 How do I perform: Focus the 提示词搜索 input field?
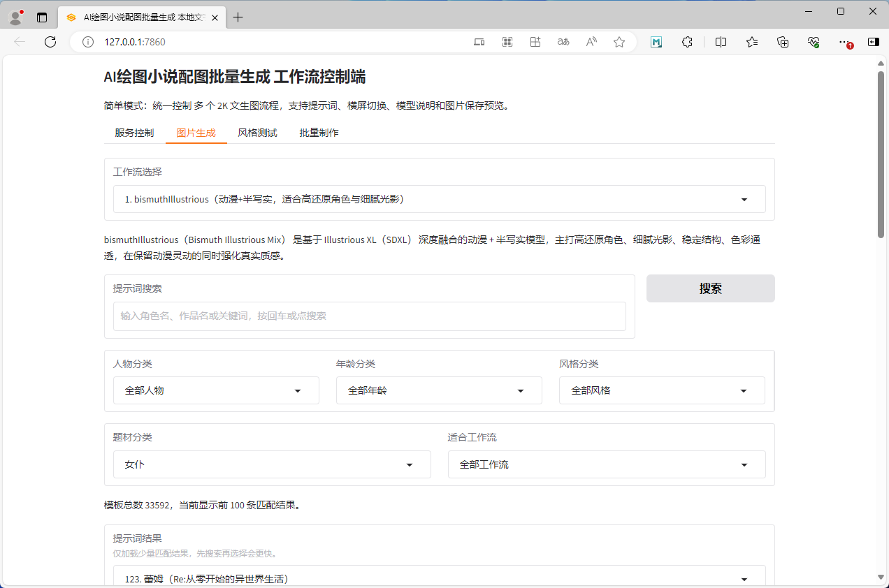(369, 316)
